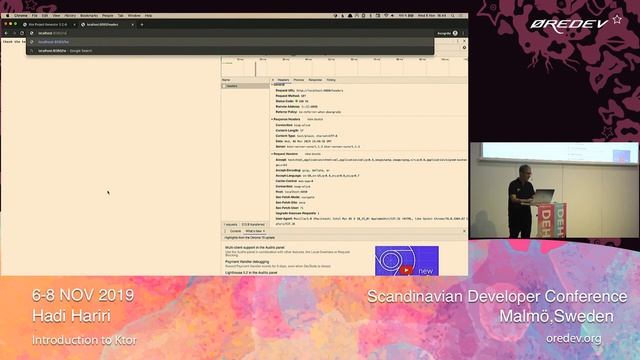The image size is (640, 360).
Task: Switch to Response tab in request details
Action: (315, 80)
